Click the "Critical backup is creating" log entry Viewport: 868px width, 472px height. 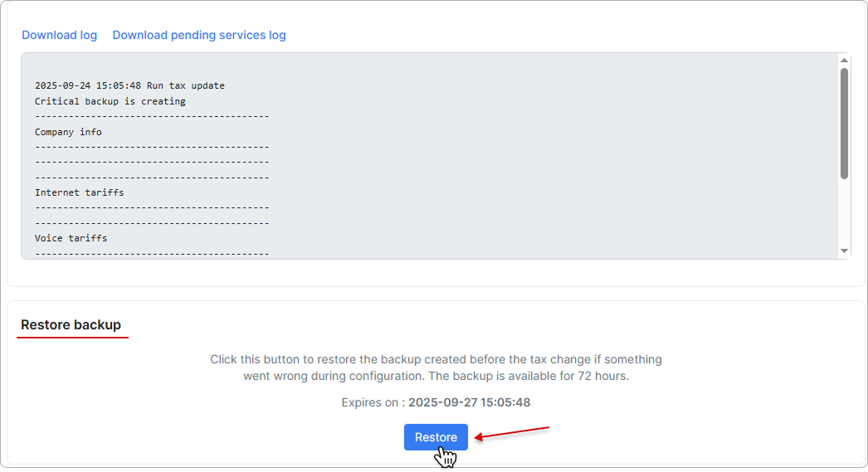(x=110, y=101)
